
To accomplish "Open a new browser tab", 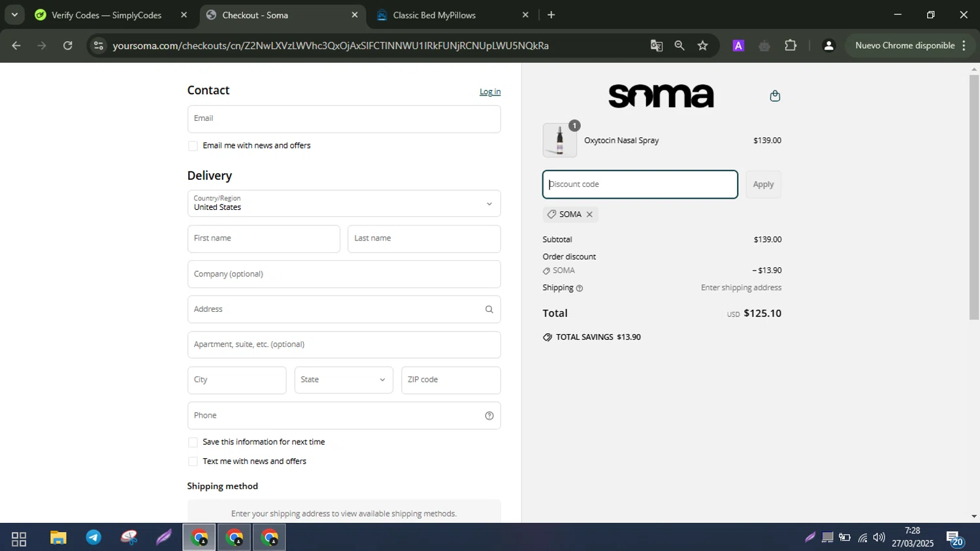I will (551, 15).
